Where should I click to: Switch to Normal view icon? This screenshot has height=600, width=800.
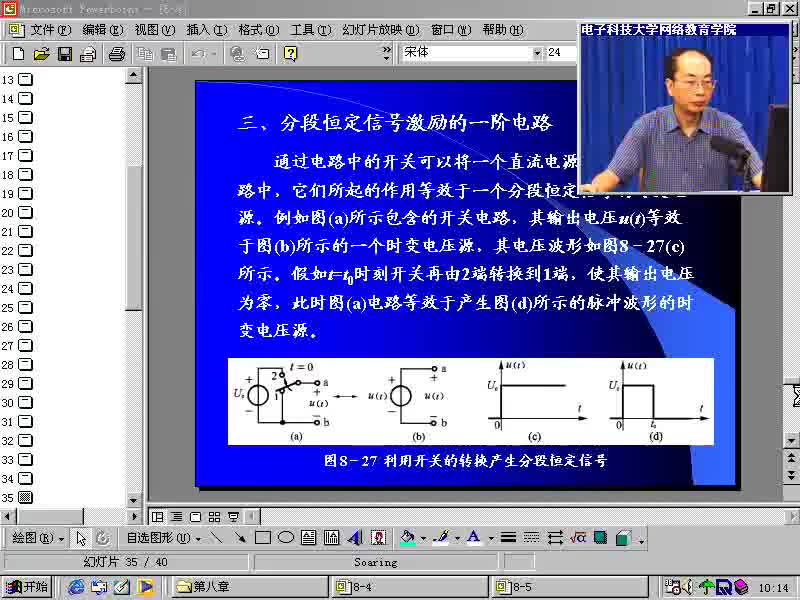158,517
